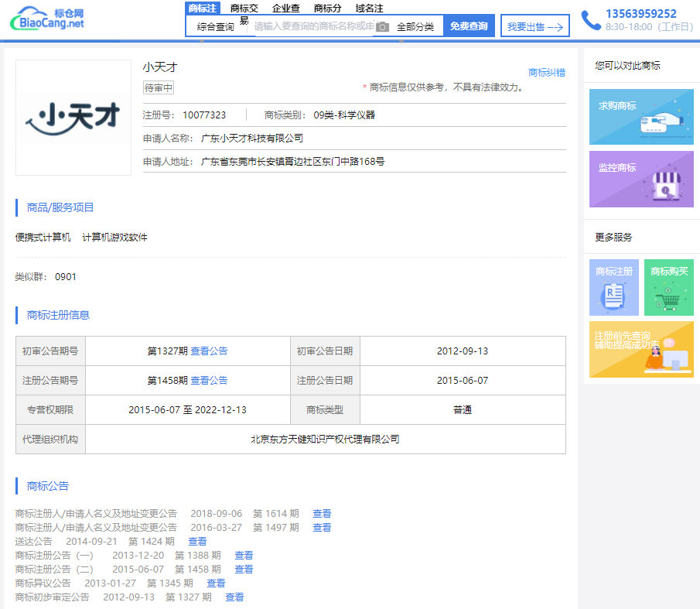Switch to the 企业查 tab
This screenshot has width=700, height=609.
(285, 8)
